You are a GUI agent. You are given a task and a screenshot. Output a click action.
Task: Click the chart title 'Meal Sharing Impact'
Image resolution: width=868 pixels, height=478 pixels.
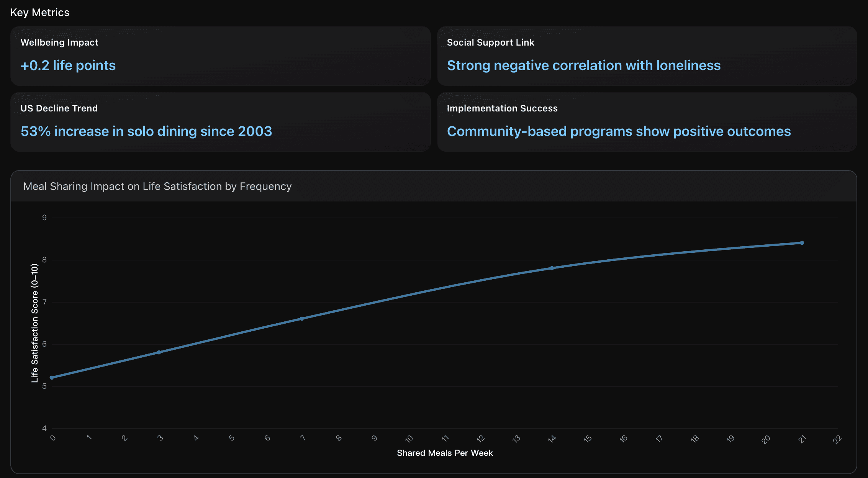[x=157, y=187]
